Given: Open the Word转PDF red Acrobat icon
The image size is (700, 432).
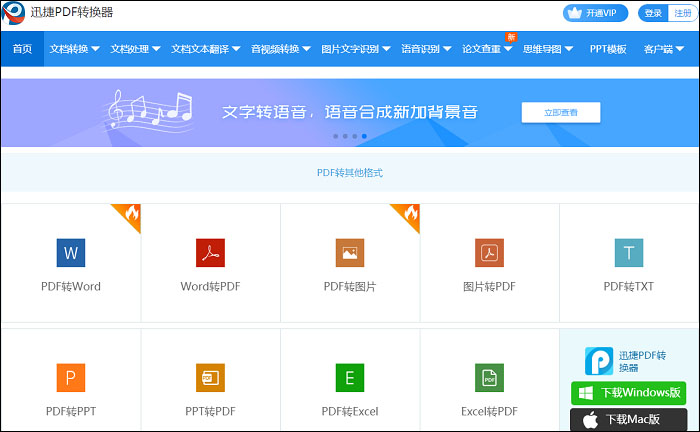Looking at the screenshot, I should pyautogui.click(x=210, y=253).
